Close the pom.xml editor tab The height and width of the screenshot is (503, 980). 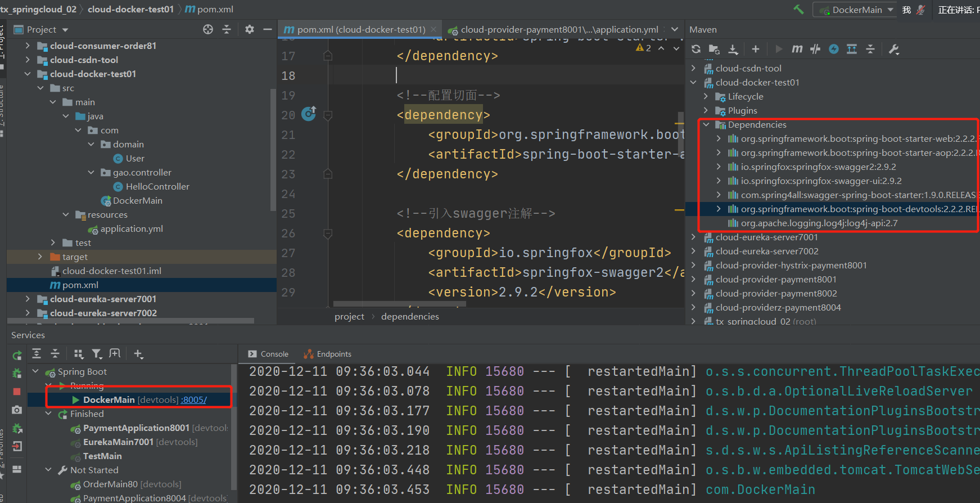tap(433, 29)
